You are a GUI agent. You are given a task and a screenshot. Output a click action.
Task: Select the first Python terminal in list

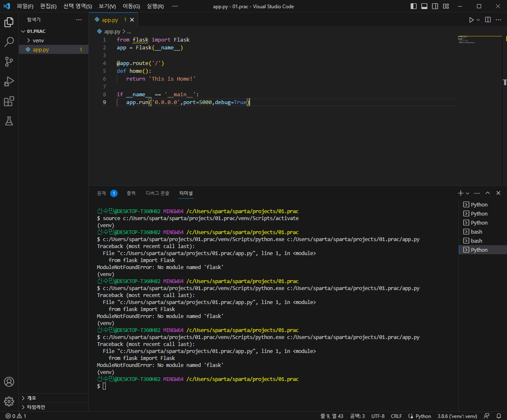tap(483, 204)
